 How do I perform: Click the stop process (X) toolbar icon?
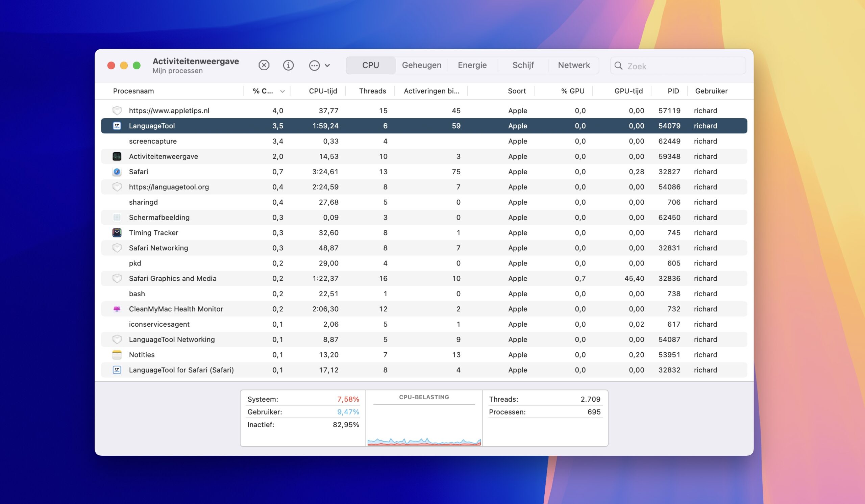click(264, 65)
